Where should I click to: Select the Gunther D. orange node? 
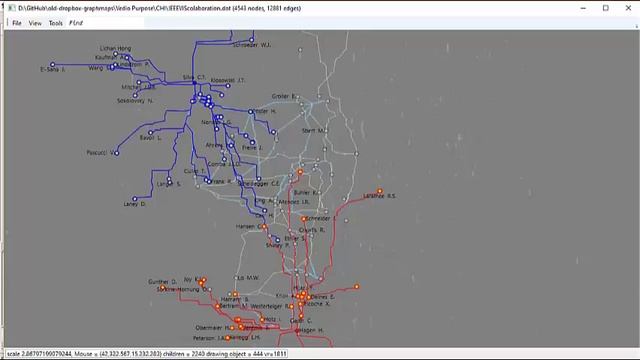click(163, 288)
